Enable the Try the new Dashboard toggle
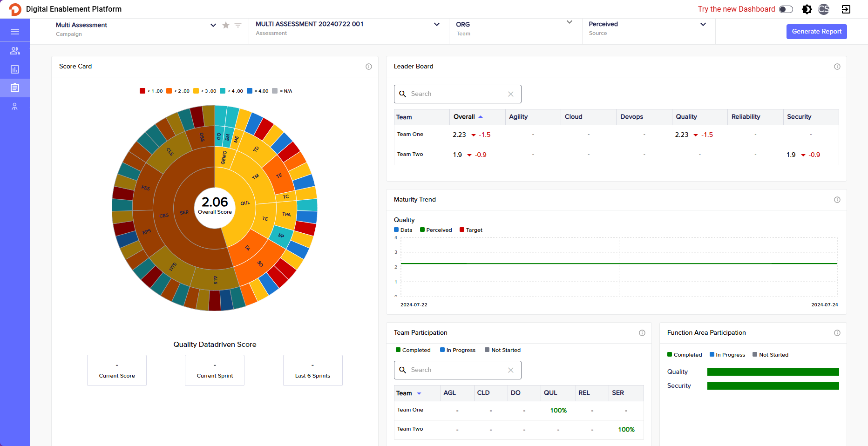This screenshot has width=868, height=446. pyautogui.click(x=786, y=9)
